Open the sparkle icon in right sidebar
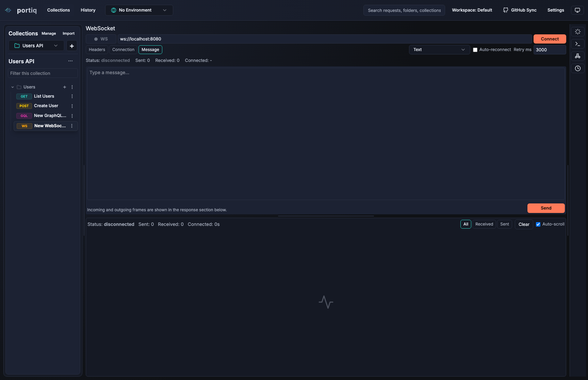 coord(578,32)
